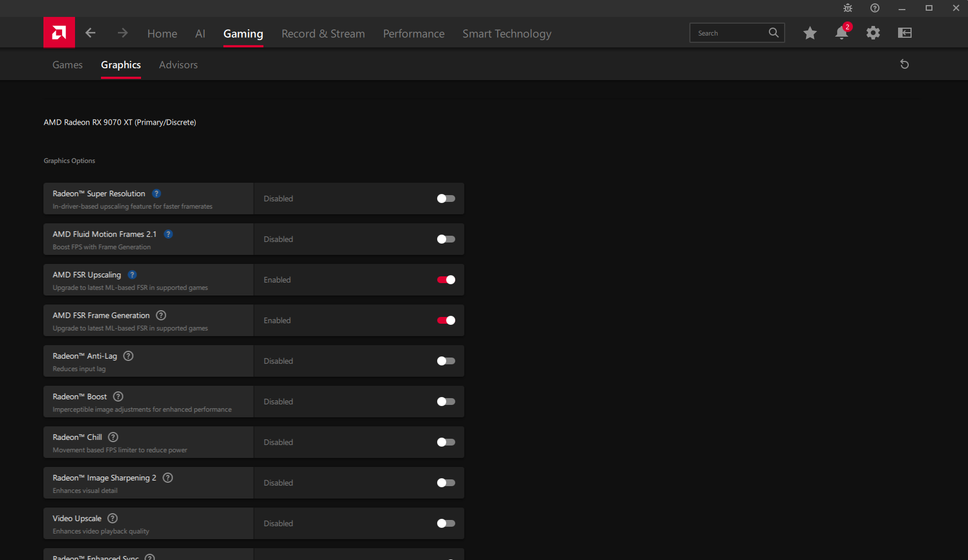Viewport: 968px width, 560px height.
Task: Show help for Radeon Super Resolution
Action: click(156, 193)
